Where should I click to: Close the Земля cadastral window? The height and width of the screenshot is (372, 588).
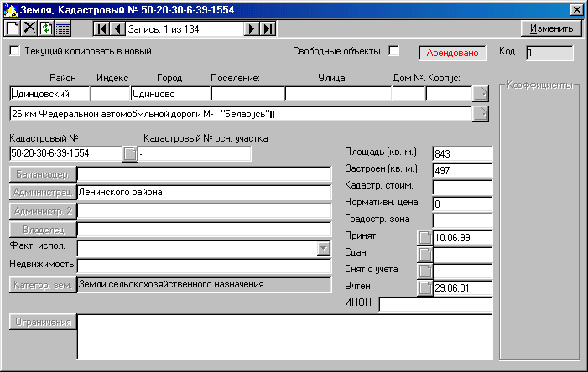click(576, 10)
